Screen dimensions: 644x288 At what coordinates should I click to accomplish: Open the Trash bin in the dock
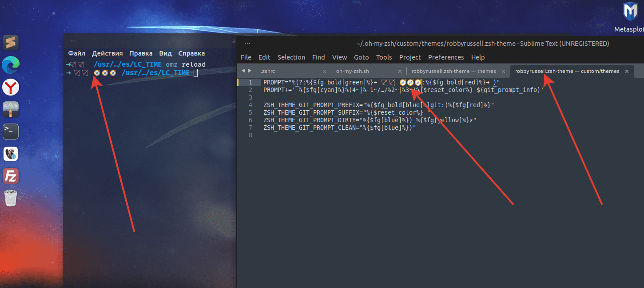pyautogui.click(x=11, y=198)
